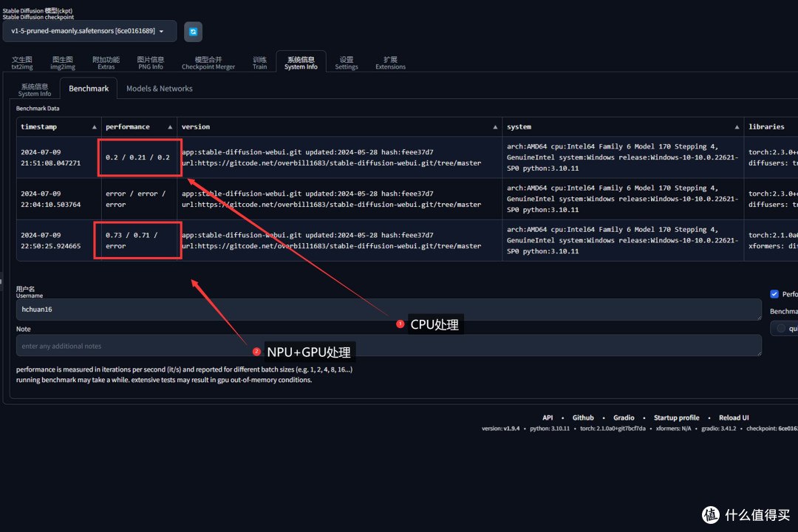Switch to the txt2img tab
This screenshot has width=798, height=532.
click(22, 63)
